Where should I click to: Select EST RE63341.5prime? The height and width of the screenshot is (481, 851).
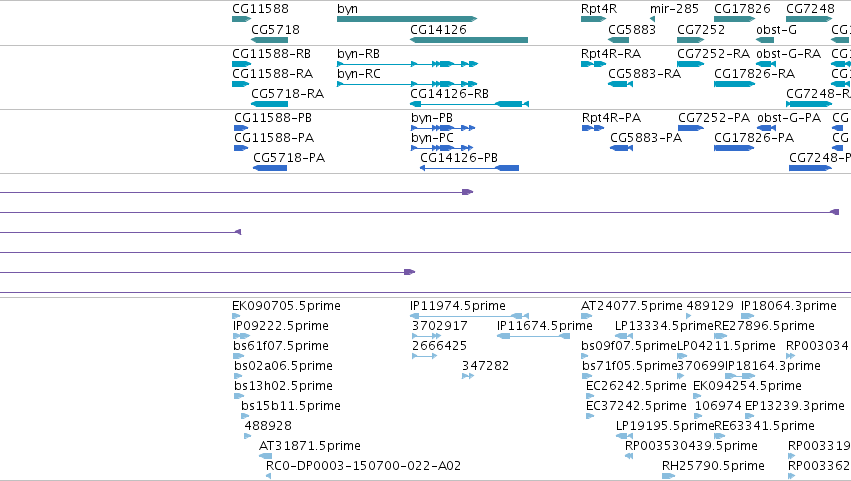pyautogui.click(x=764, y=426)
